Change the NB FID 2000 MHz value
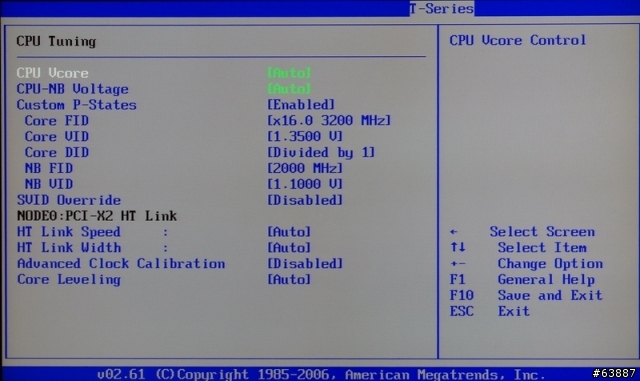640x381 pixels. tap(305, 169)
